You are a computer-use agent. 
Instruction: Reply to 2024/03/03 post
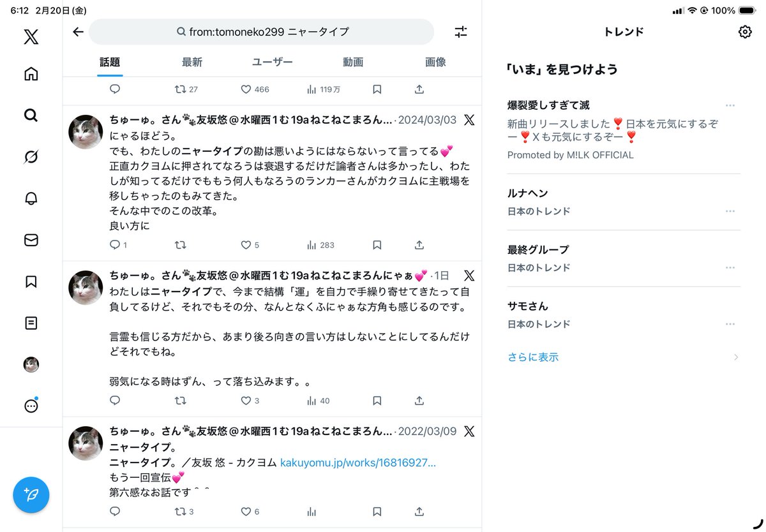click(118, 245)
